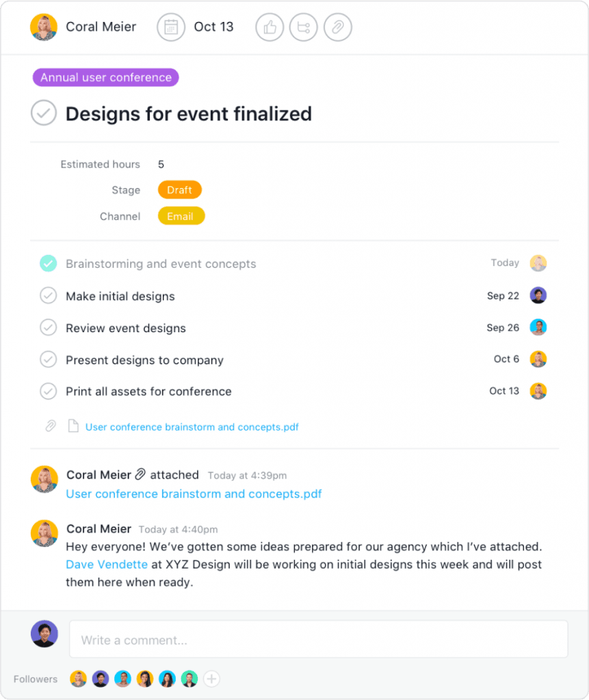
Task: Open the Annual user conference project tag
Action: (x=105, y=77)
